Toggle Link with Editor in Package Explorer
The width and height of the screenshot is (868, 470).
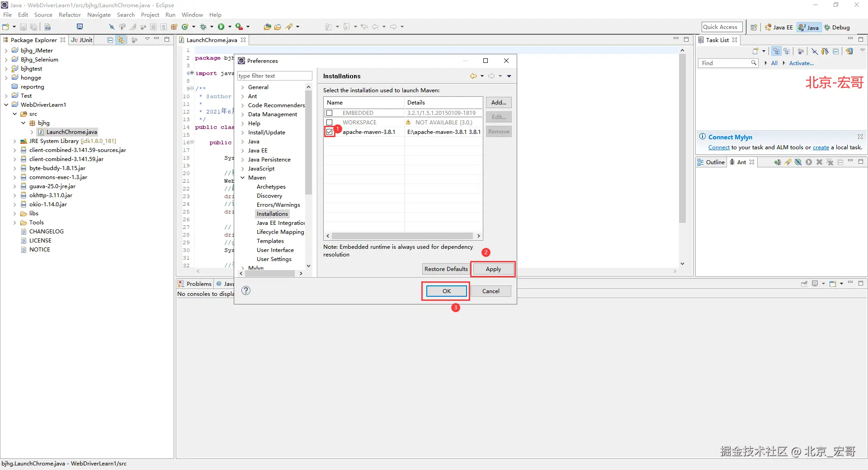(x=120, y=40)
